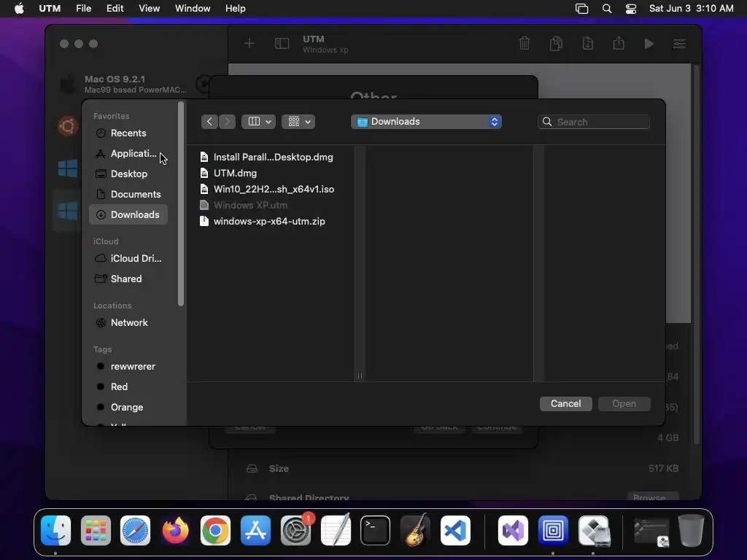Click the move VM icon in toolbar
This screenshot has width=747, height=560.
587,43
